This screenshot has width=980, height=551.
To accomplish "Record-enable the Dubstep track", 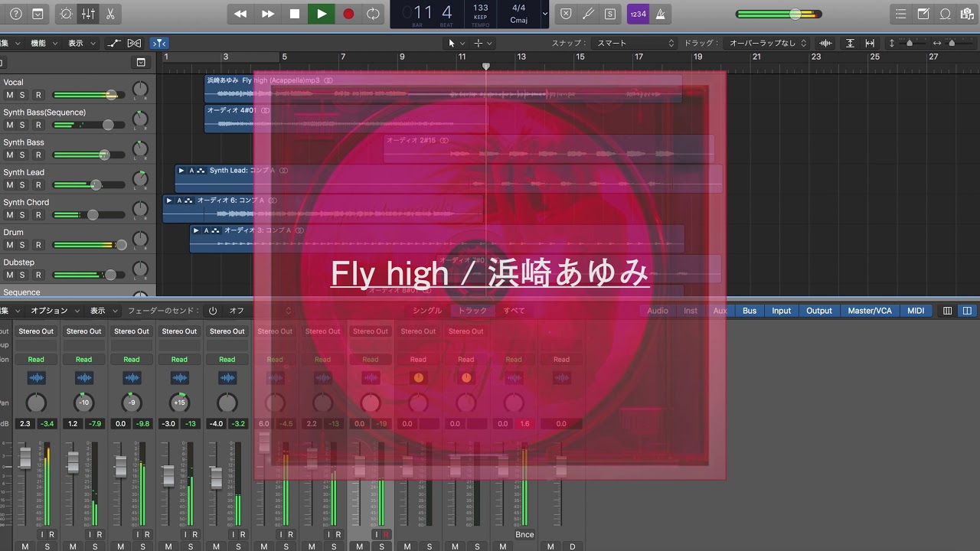I will click(x=38, y=275).
